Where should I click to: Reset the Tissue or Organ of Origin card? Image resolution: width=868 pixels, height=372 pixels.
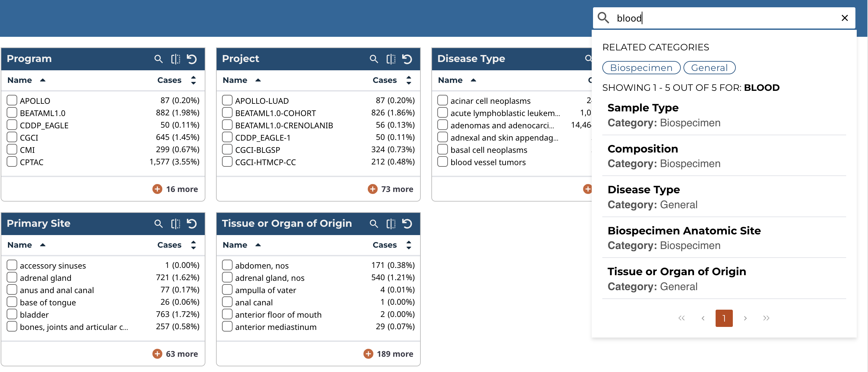coord(407,223)
